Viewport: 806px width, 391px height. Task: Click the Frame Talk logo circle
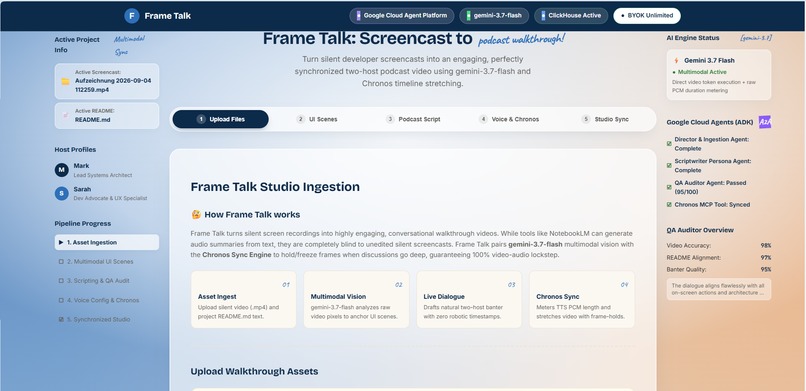point(132,16)
